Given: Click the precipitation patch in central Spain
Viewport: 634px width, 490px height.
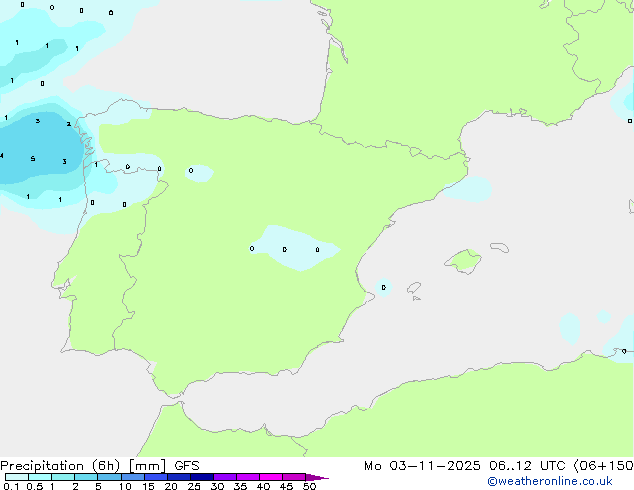Looking at the screenshot, I should (x=296, y=248).
